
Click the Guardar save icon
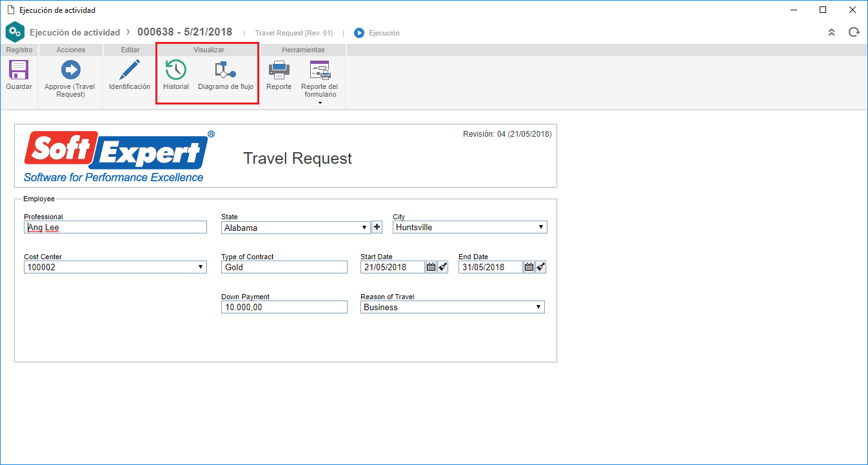click(19, 70)
